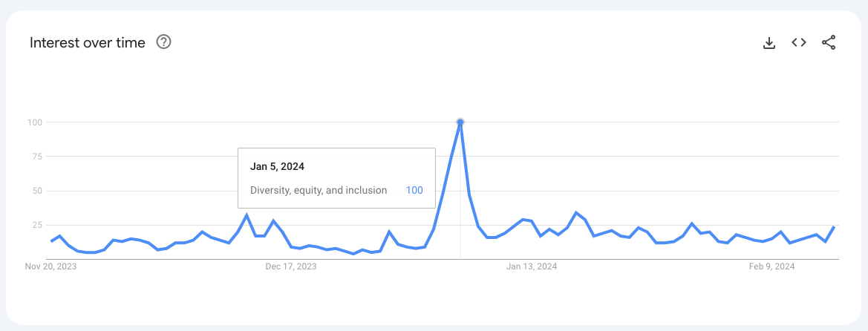Click the 50 y-axis label

point(36,191)
